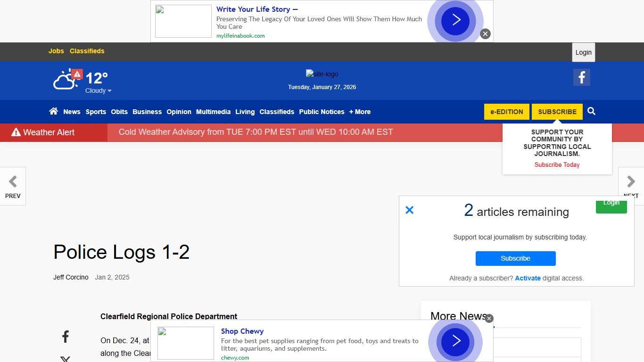Screen dimensions: 644x362
Task: Open the Obits menu item
Action: [119, 112]
